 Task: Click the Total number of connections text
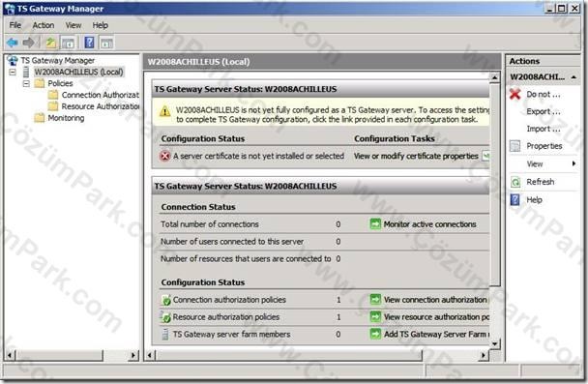(x=210, y=224)
